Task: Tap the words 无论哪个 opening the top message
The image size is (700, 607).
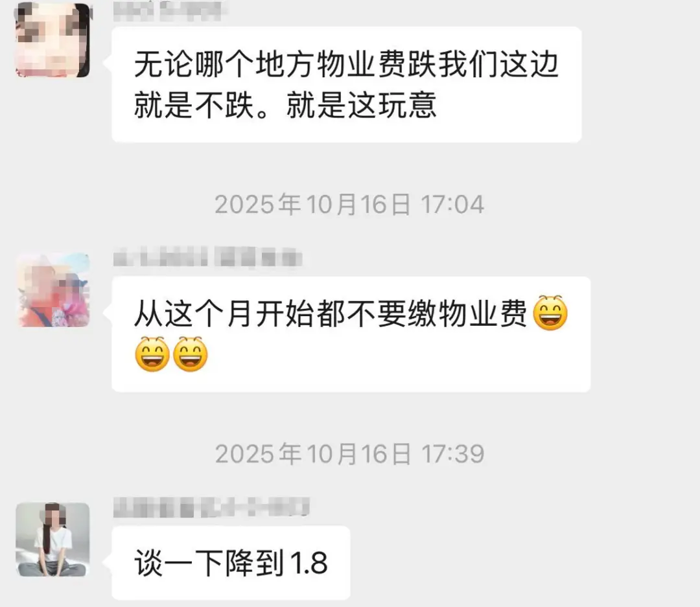Action: (x=194, y=64)
